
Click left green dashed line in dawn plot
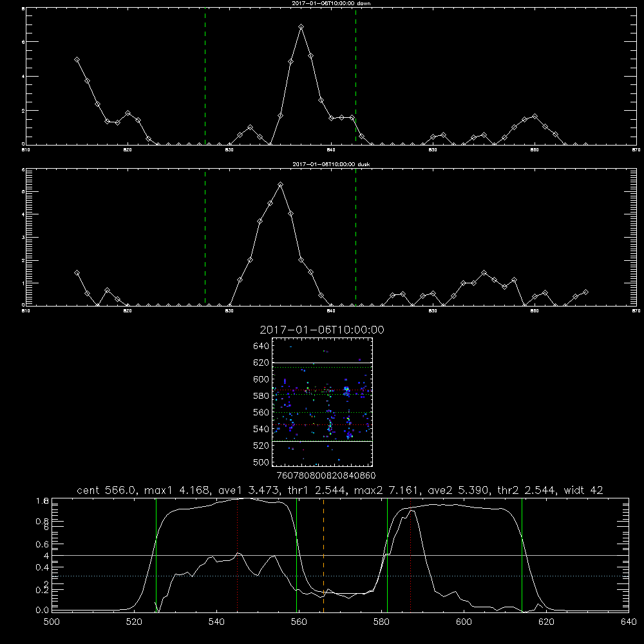click(x=205, y=76)
